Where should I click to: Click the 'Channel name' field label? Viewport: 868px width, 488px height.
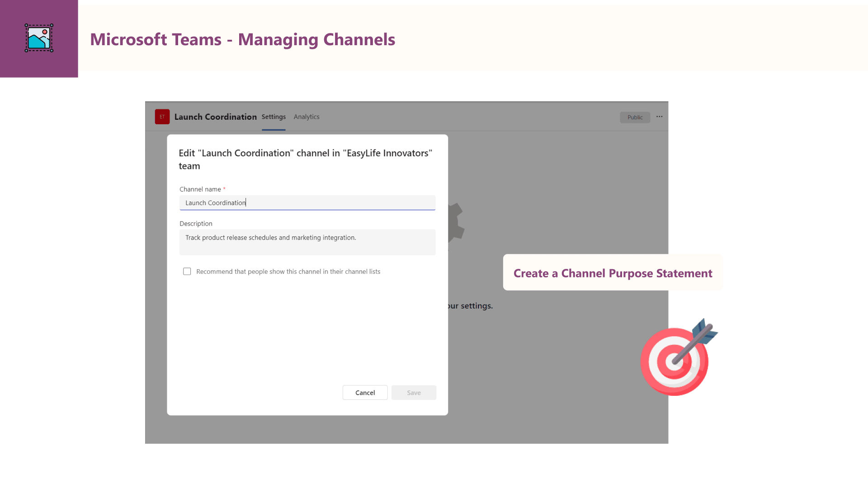click(200, 189)
